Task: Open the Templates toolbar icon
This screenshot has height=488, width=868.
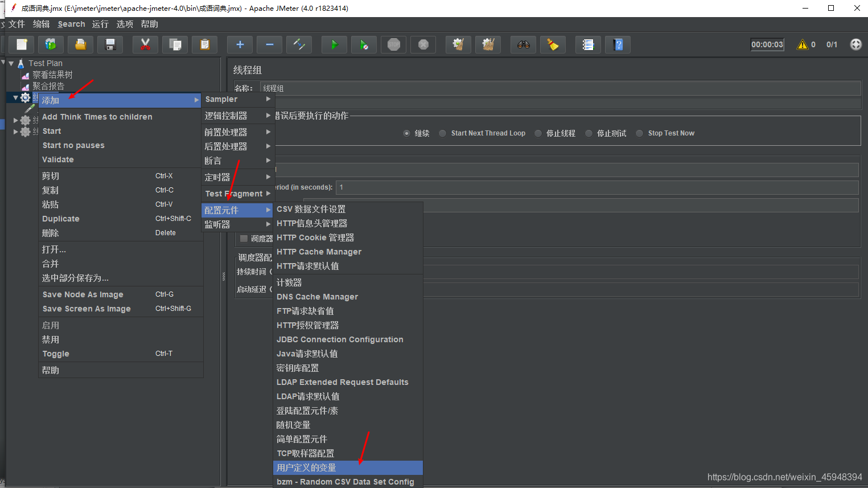Action: coord(51,44)
